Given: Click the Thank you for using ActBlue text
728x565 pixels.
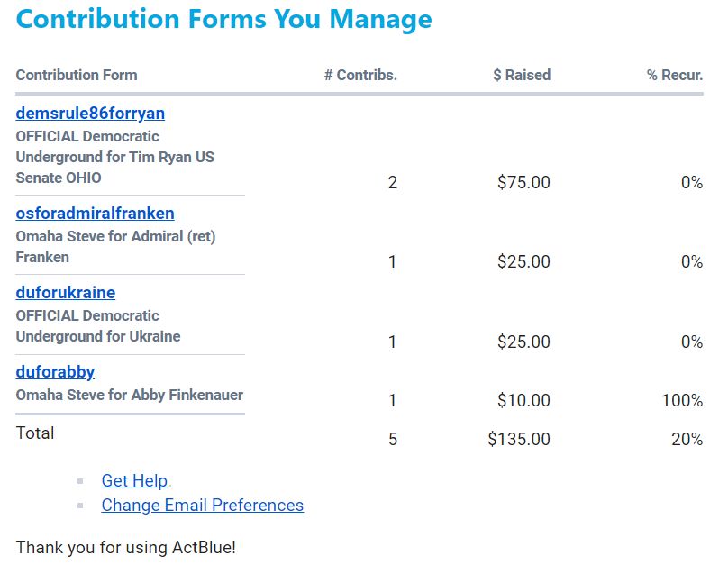Looking at the screenshot, I should (x=125, y=547).
